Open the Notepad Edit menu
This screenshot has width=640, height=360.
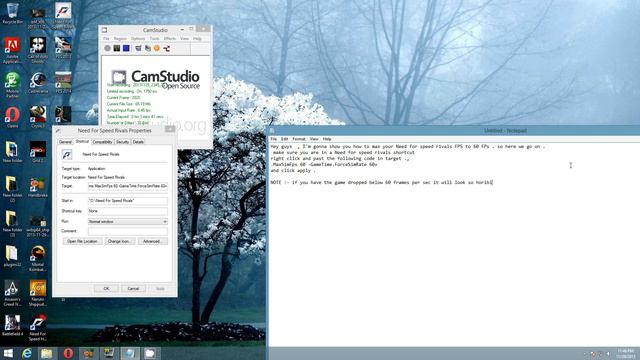284,139
